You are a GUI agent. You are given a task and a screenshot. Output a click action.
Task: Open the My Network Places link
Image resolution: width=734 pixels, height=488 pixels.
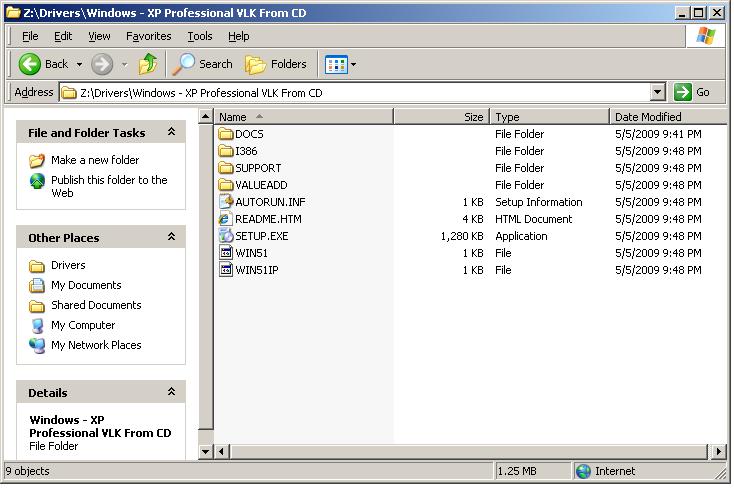96,345
